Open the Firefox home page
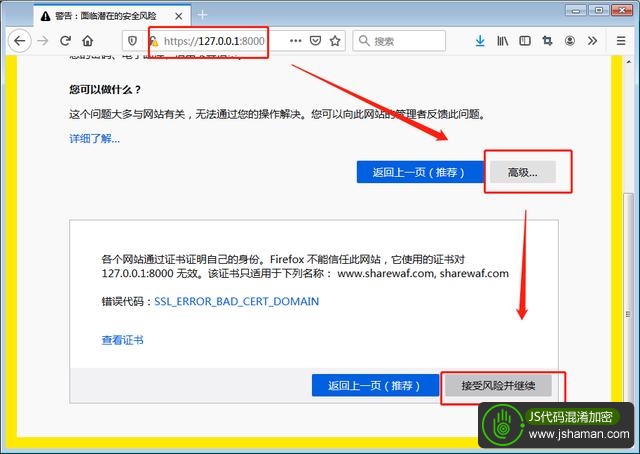 pyautogui.click(x=88, y=41)
